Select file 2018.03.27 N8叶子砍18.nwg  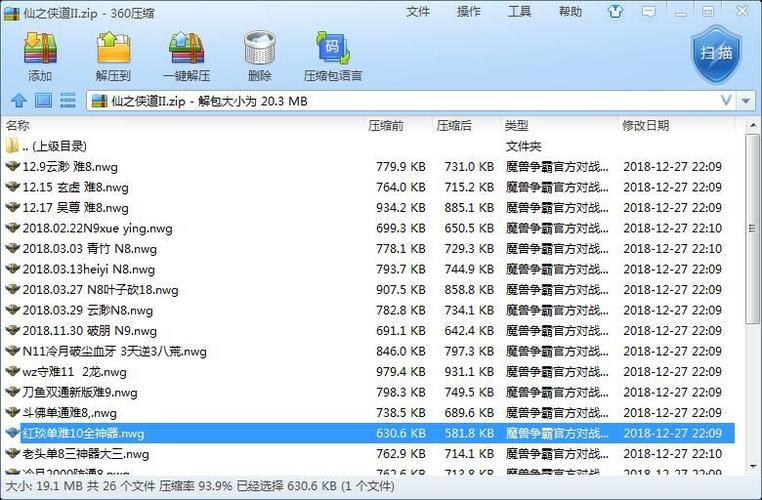coord(369,290)
